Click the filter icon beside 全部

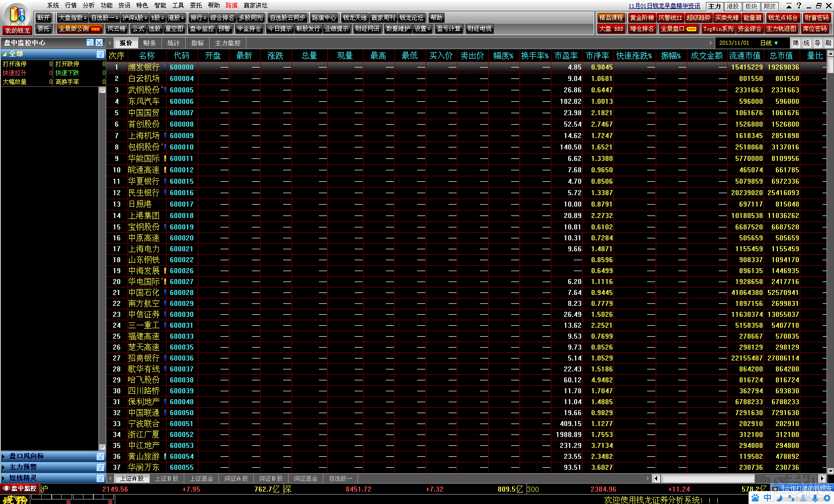[100, 54]
